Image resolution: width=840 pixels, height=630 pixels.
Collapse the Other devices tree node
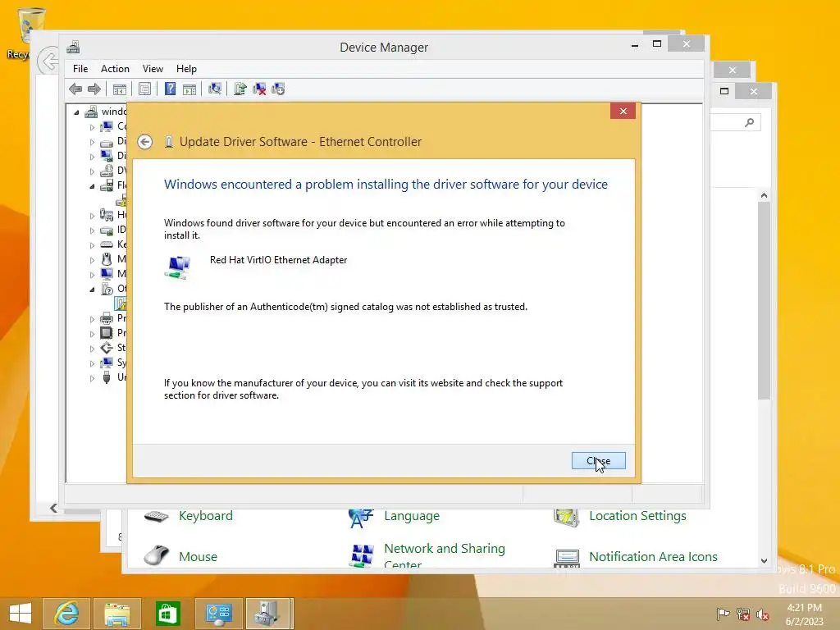click(x=92, y=290)
